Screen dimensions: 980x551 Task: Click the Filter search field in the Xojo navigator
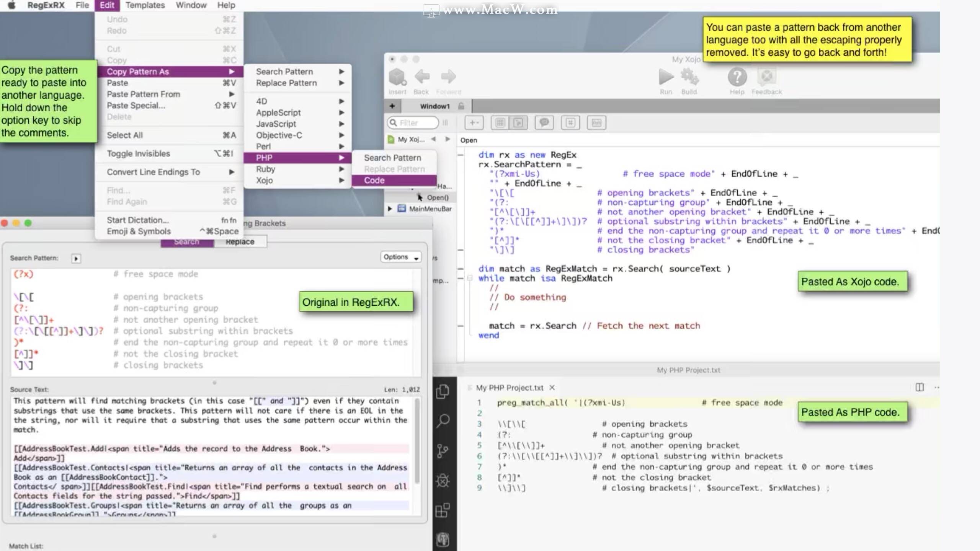coord(413,123)
